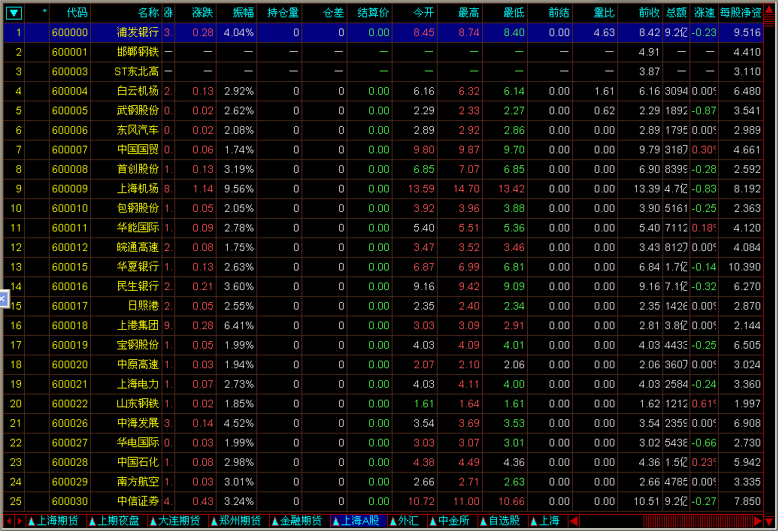Switch to the 郑州期货 tab
This screenshot has width=779, height=532.
click(236, 521)
